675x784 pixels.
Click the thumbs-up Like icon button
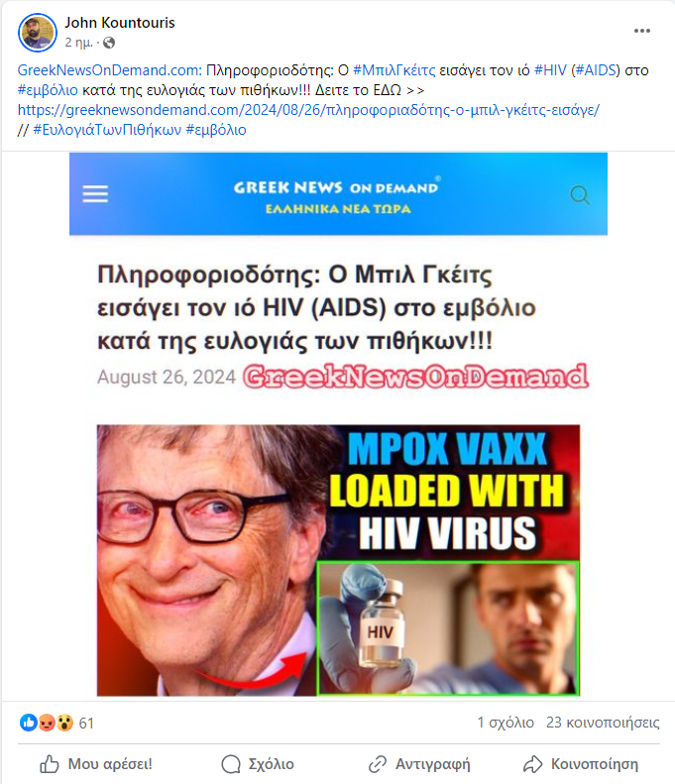[49, 764]
